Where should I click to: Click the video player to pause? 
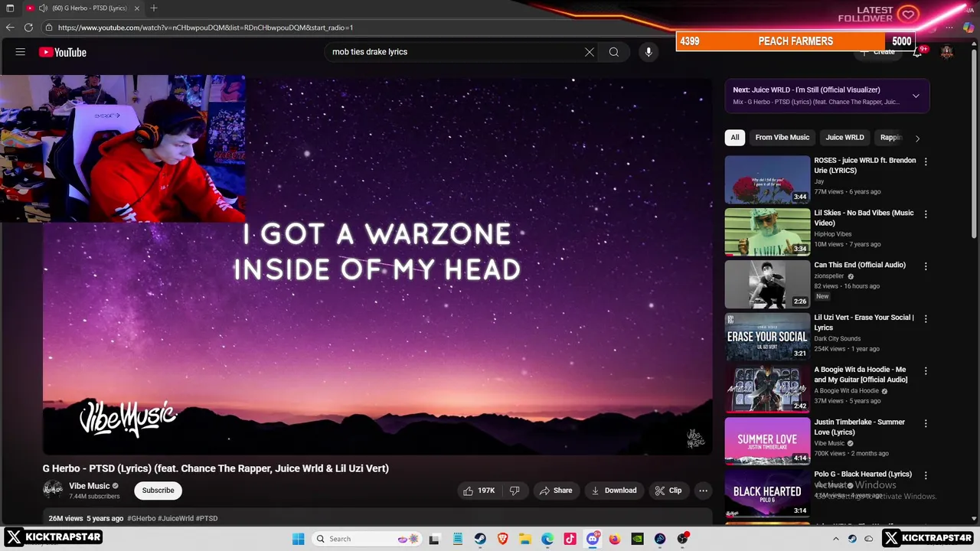tap(377, 266)
